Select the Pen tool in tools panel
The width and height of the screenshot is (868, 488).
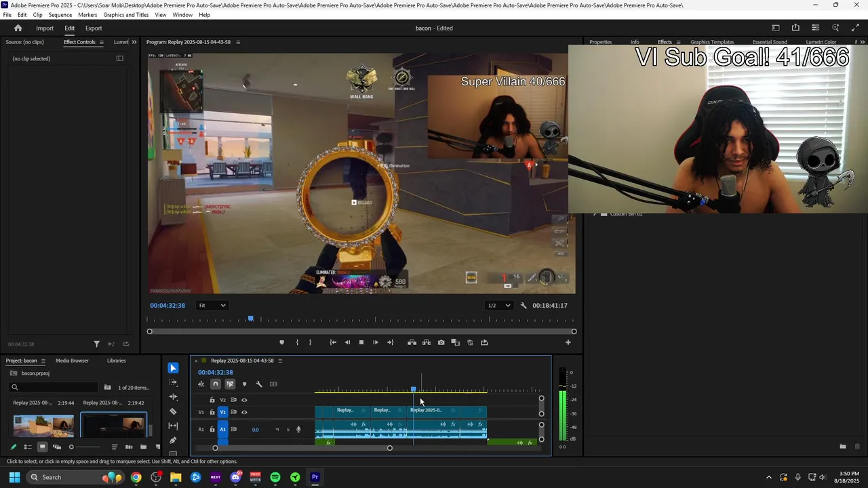(173, 440)
